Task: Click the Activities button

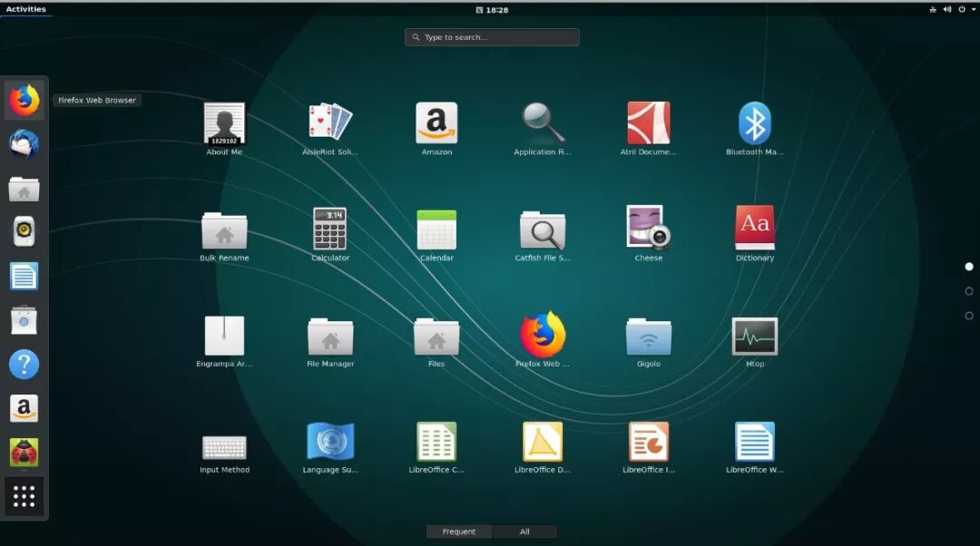Action: (25, 9)
